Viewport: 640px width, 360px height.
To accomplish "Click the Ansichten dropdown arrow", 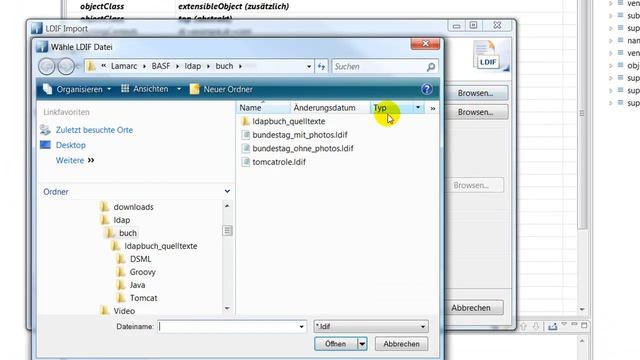I will 179,89.
